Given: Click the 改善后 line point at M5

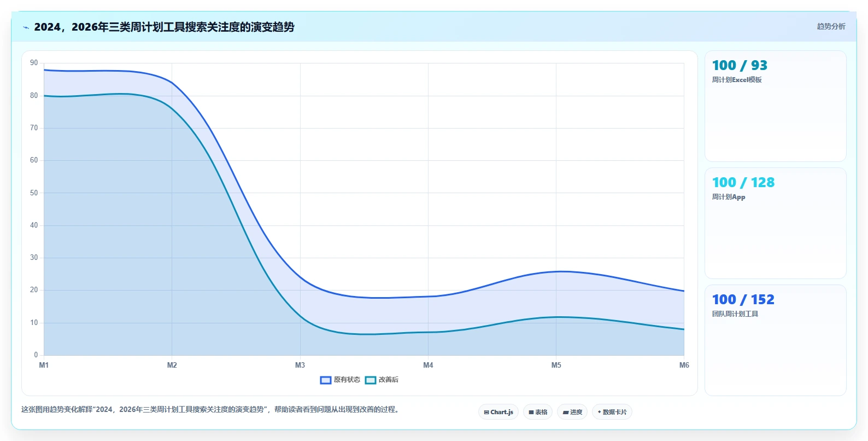Looking at the screenshot, I should coord(556,317).
